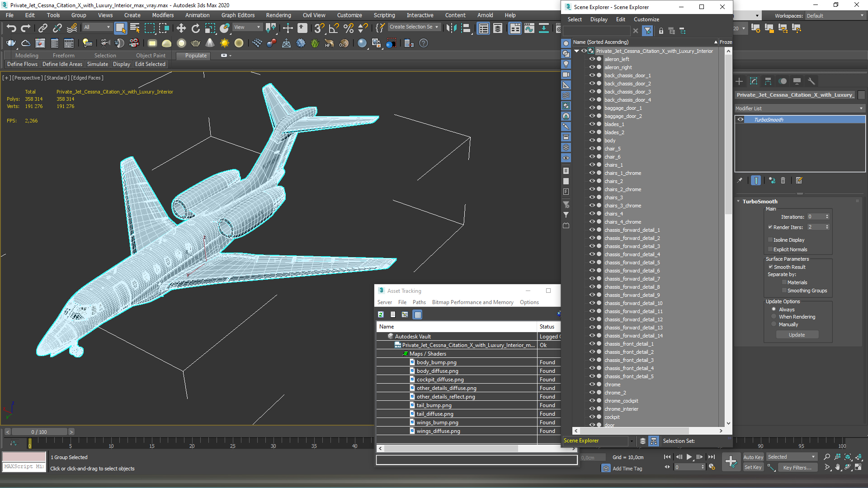Click the Undo arrow icon
Viewport: 868px width, 488px height.
pos(11,28)
